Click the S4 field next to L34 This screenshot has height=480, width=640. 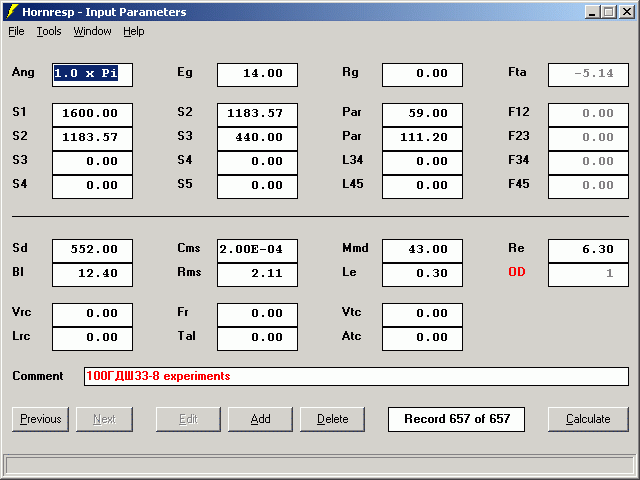(258, 163)
